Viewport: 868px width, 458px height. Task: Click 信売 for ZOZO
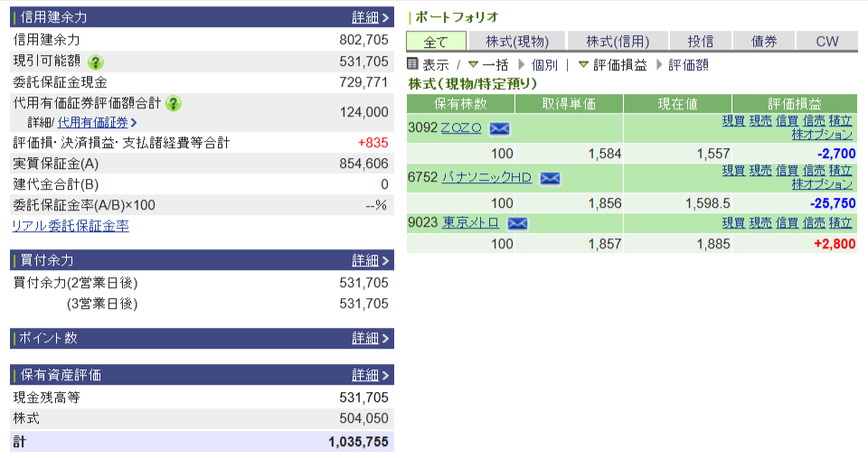coord(813,120)
